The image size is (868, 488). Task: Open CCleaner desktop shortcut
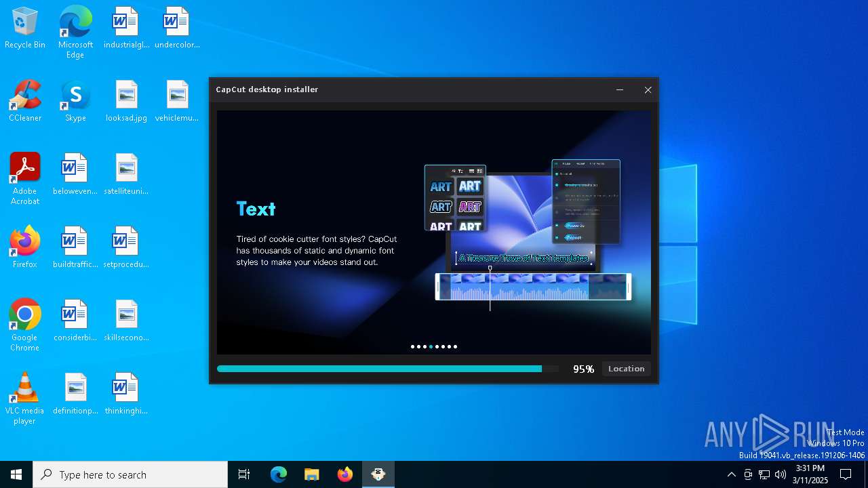point(25,102)
